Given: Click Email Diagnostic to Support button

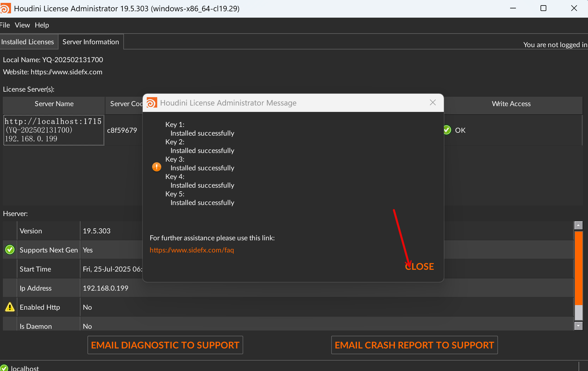Looking at the screenshot, I should click(x=165, y=345).
